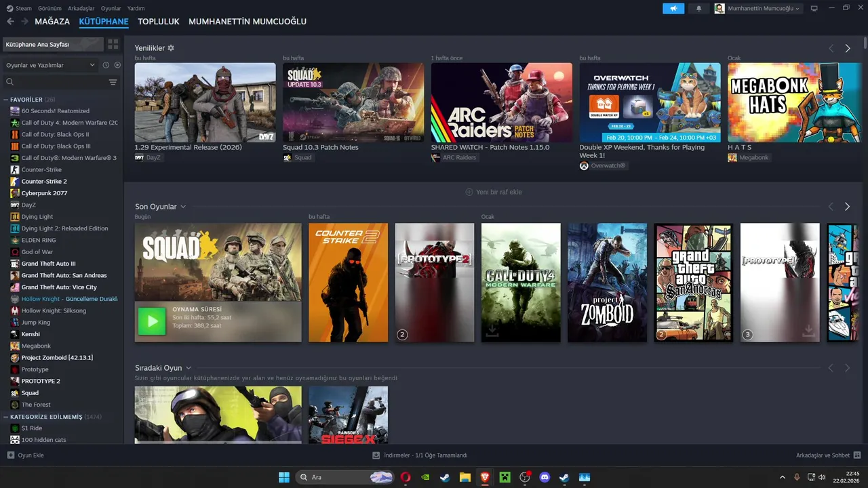Open advanced filter lines icon beside search
The width and height of the screenshot is (868, 488).
[x=113, y=82]
